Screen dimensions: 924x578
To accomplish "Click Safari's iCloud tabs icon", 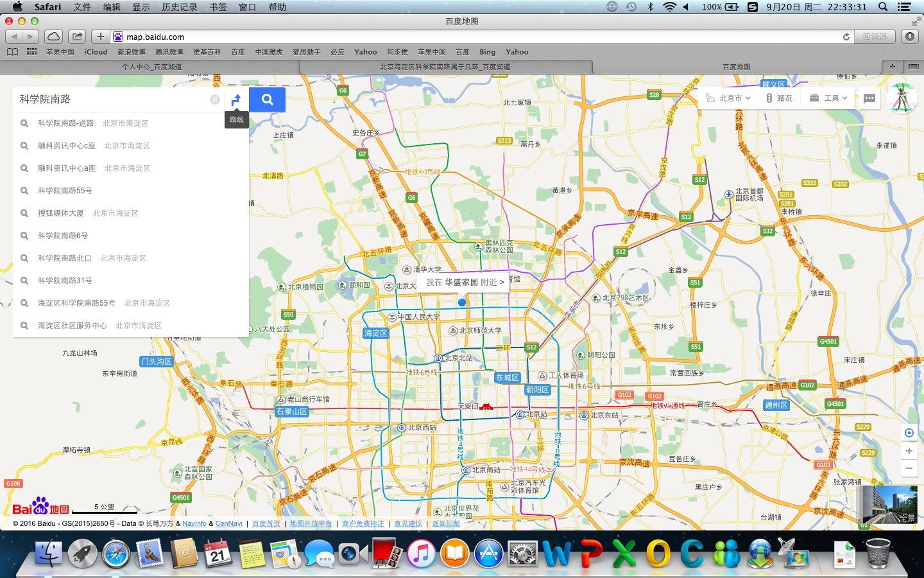I will pos(54,37).
